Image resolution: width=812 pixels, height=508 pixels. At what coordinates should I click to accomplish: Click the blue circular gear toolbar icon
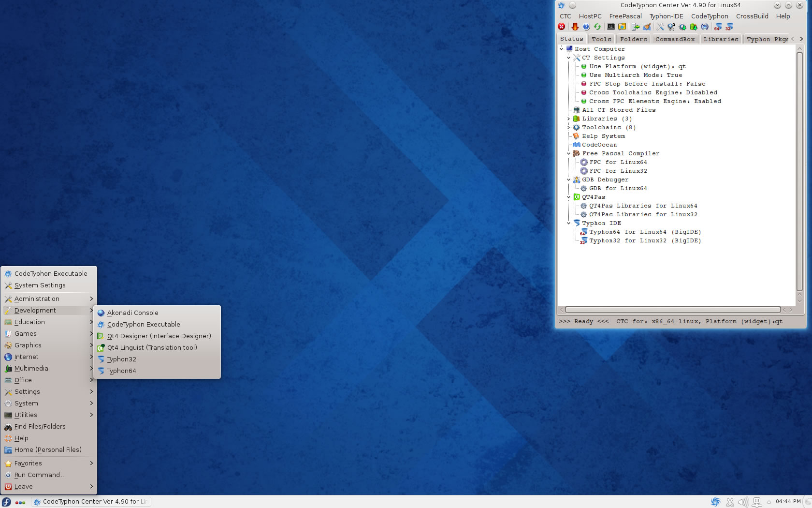coord(705,27)
